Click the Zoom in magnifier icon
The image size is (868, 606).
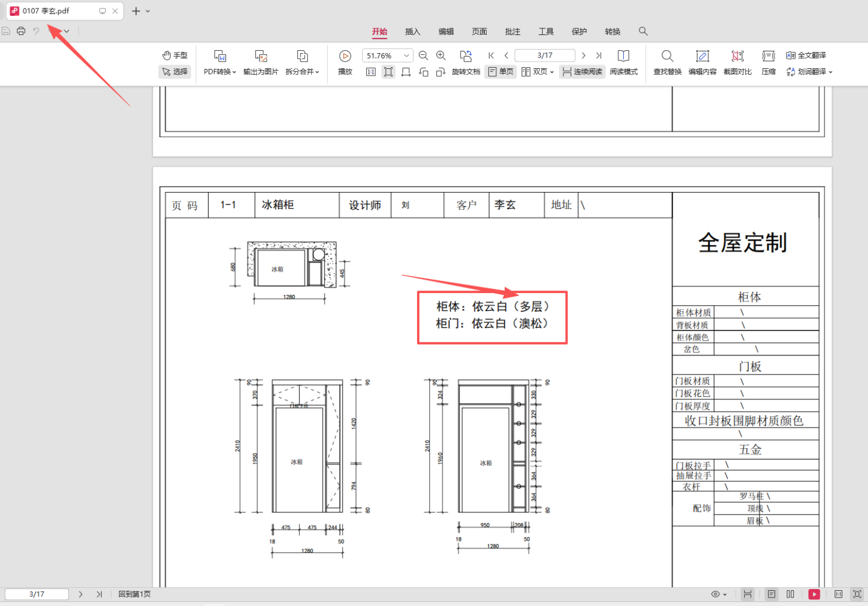click(441, 56)
